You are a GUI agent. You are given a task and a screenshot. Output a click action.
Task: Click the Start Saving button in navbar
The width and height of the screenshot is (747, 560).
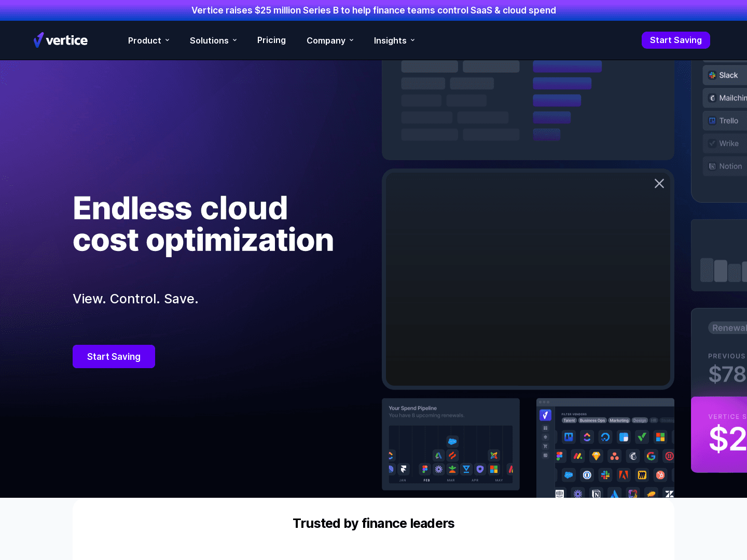coord(675,40)
